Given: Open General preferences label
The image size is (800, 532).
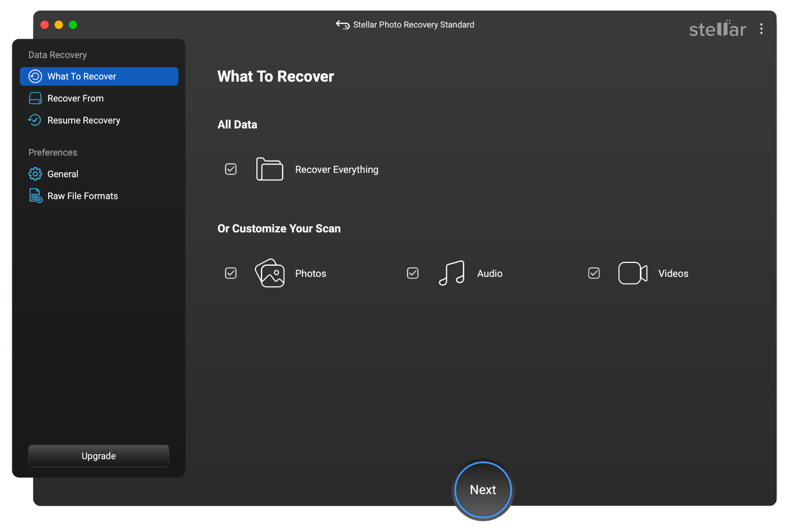Looking at the screenshot, I should (x=63, y=174).
